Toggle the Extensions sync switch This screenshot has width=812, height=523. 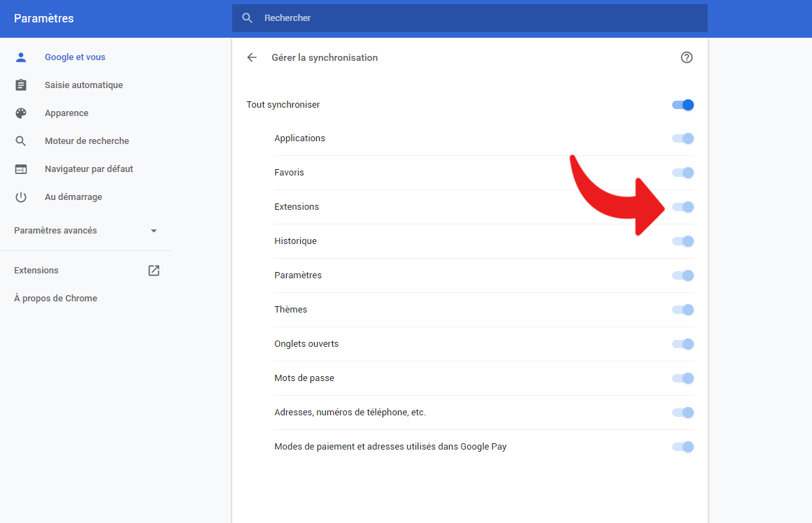pos(683,206)
